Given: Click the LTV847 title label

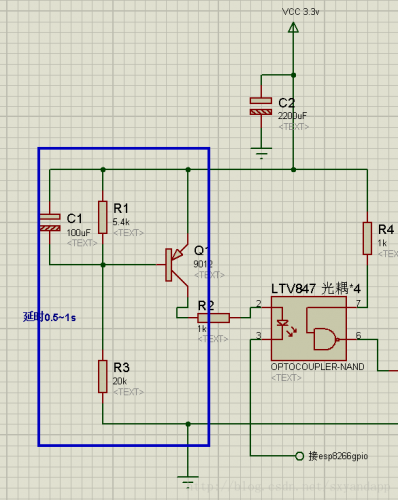Looking at the screenshot, I should point(316,288).
